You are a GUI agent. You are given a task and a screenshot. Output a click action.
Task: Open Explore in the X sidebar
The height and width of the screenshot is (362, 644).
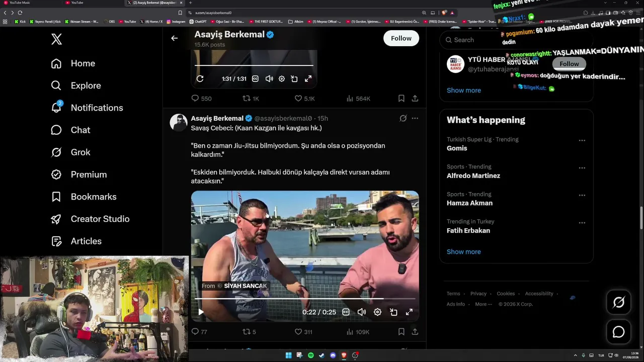coord(76,85)
